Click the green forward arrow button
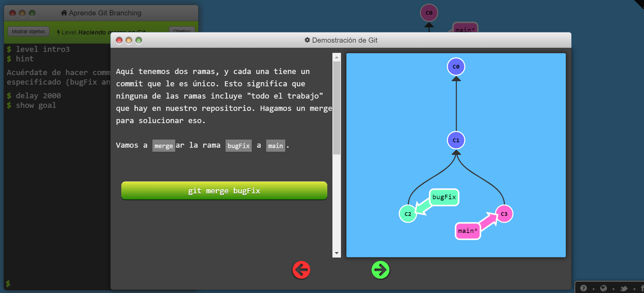This screenshot has width=644, height=293. tap(381, 270)
